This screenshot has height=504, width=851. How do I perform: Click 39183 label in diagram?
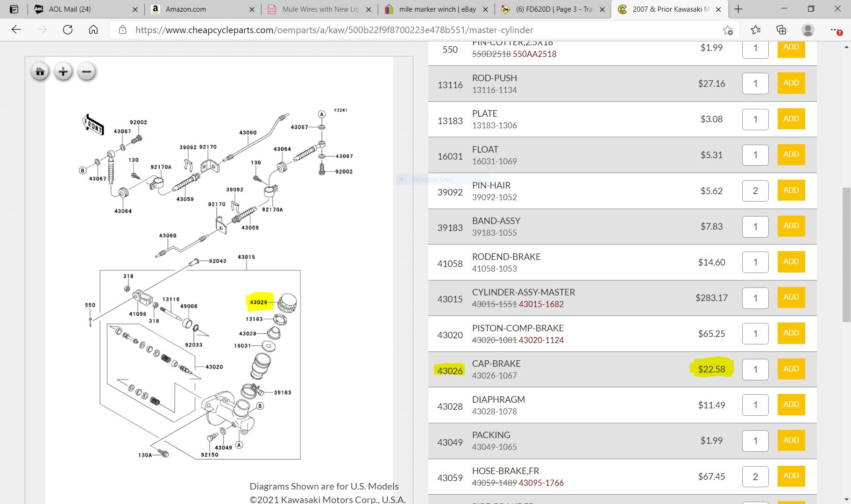[283, 392]
